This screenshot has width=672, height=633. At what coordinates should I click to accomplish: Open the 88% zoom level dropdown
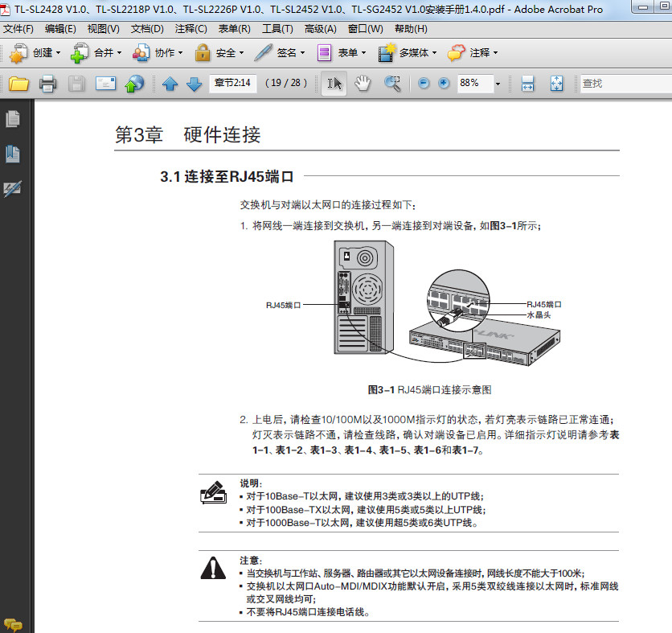click(497, 83)
